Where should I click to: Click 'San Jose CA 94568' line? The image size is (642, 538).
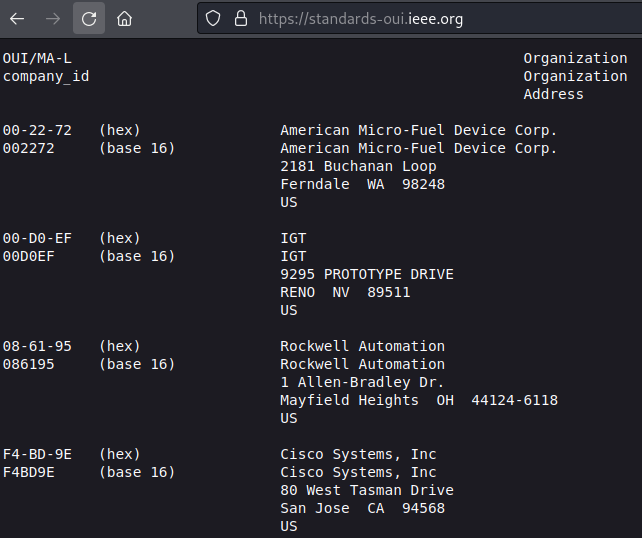[x=362, y=509]
